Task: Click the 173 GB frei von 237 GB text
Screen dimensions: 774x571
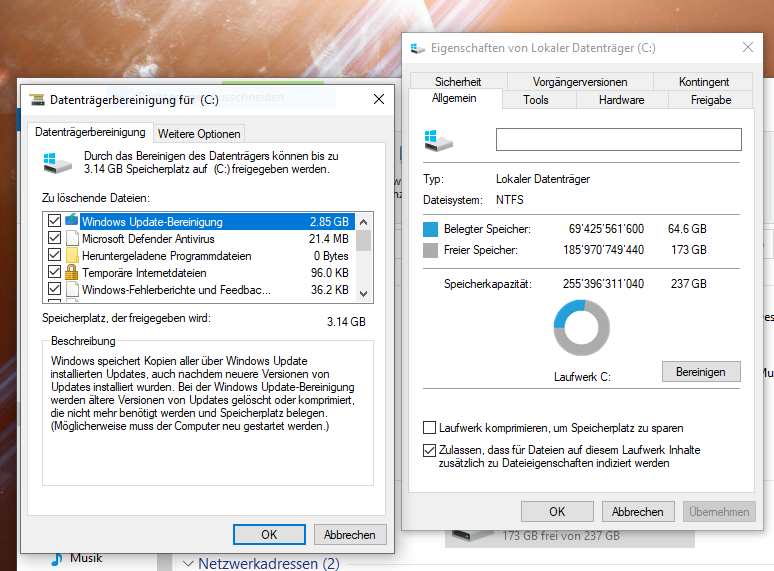Action: 561,535
